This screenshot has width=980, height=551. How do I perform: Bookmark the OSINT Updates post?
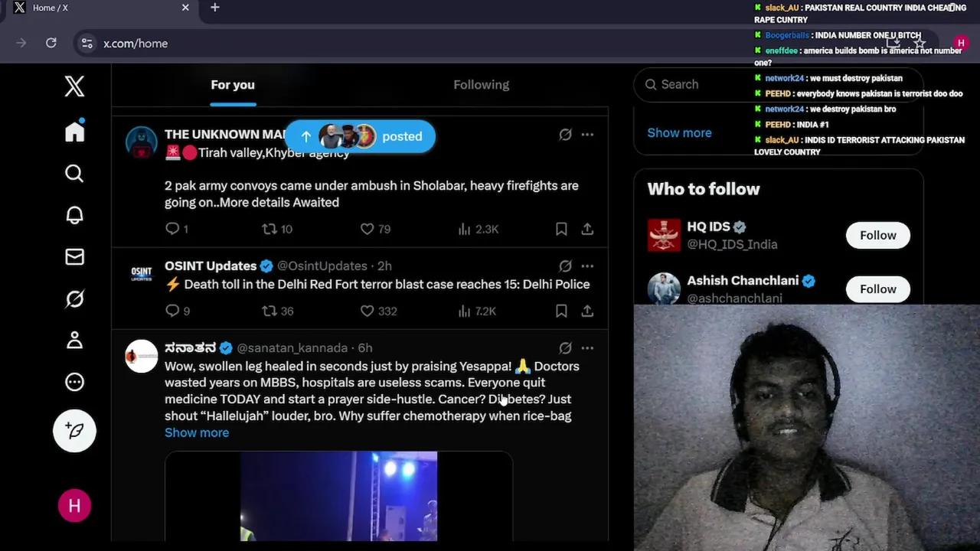pos(561,311)
